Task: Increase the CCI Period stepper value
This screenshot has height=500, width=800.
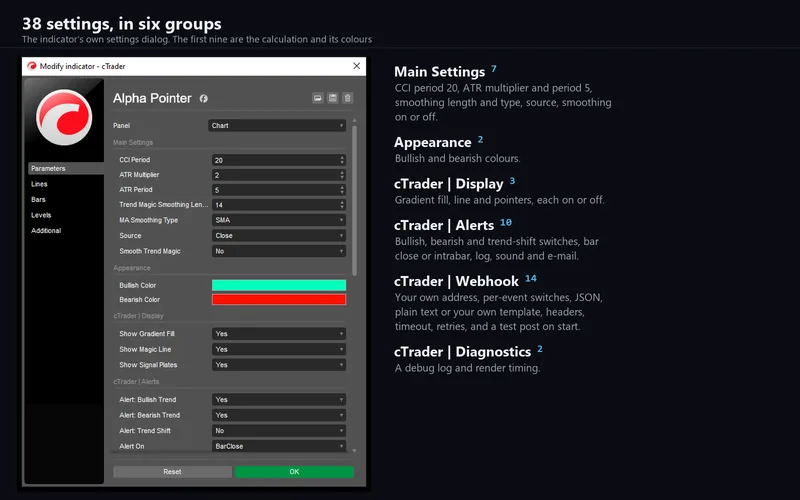Action: (342, 158)
